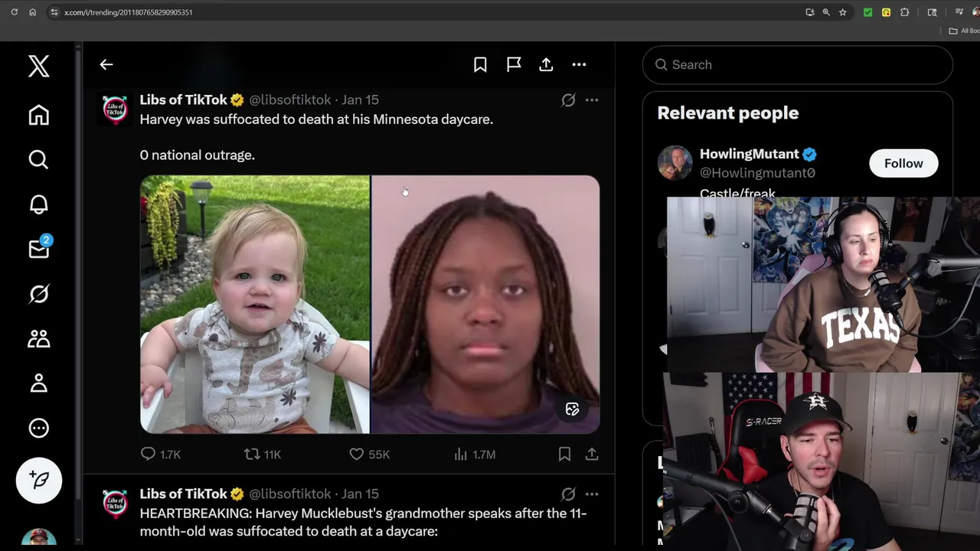Open Jan 15 timestamp of first post
Viewport: 980px width, 551px height.
coord(360,99)
